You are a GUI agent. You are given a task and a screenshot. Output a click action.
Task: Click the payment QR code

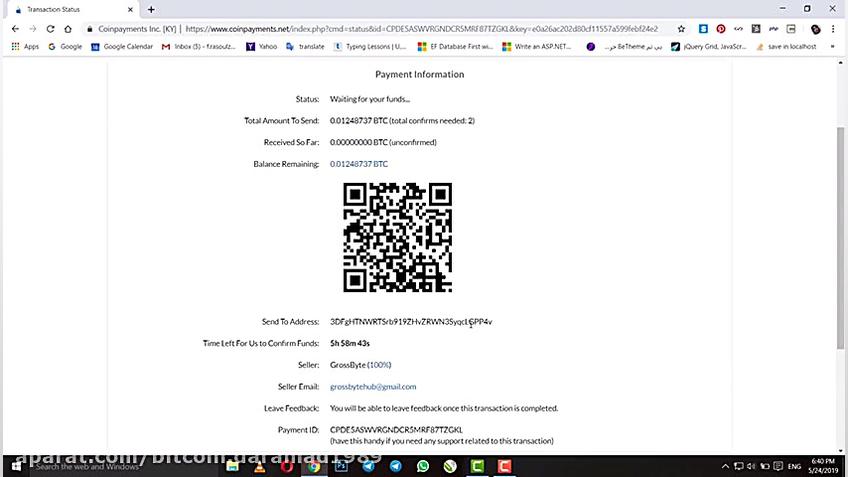398,237
